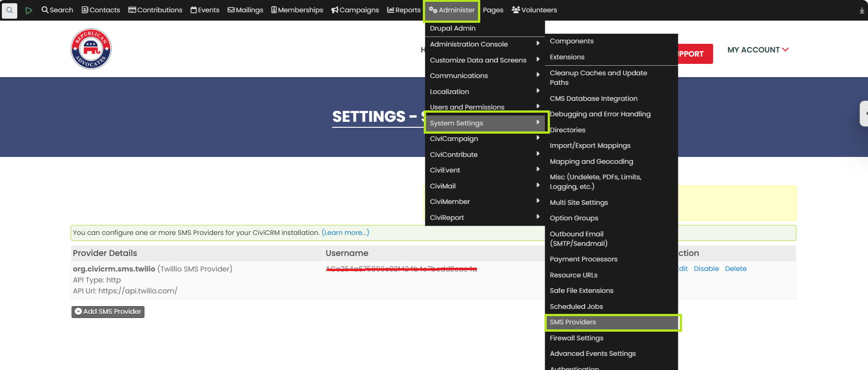This screenshot has height=370, width=868.
Task: Expand CiviContribute submenu
Action: (x=485, y=155)
